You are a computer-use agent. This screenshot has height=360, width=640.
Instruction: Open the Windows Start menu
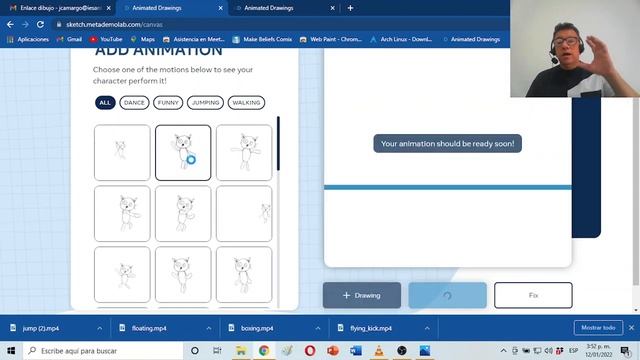point(11,351)
